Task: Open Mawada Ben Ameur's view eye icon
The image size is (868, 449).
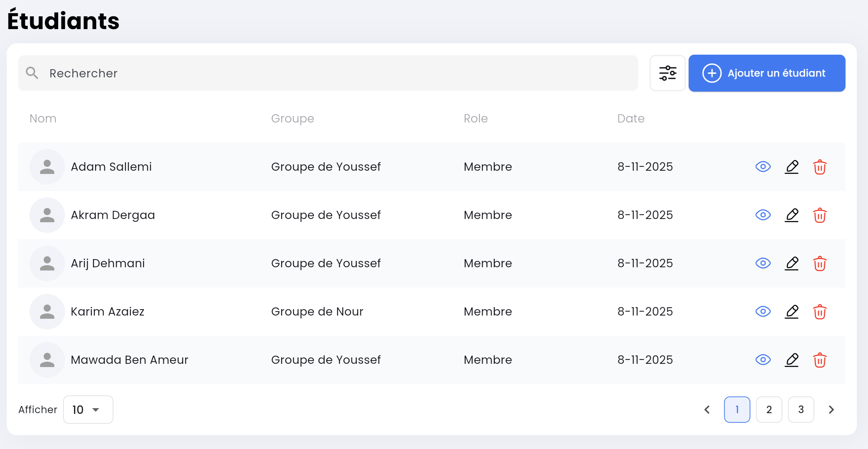Action: pyautogui.click(x=763, y=360)
